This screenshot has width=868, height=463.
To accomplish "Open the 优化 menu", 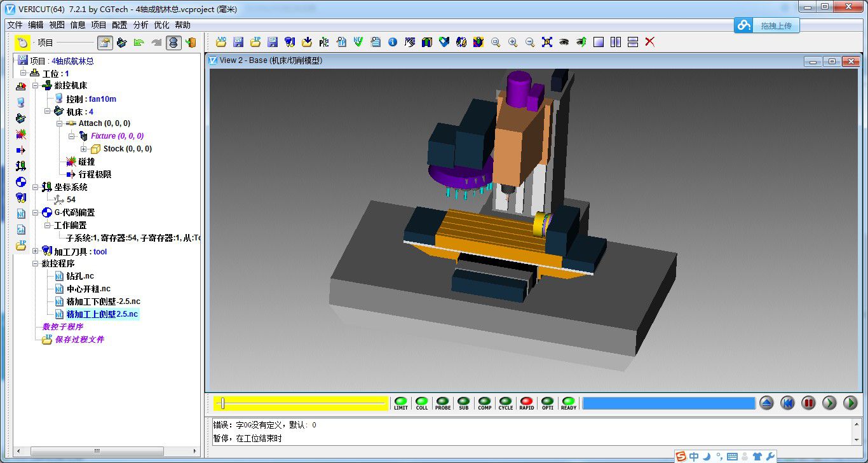I will coord(161,25).
